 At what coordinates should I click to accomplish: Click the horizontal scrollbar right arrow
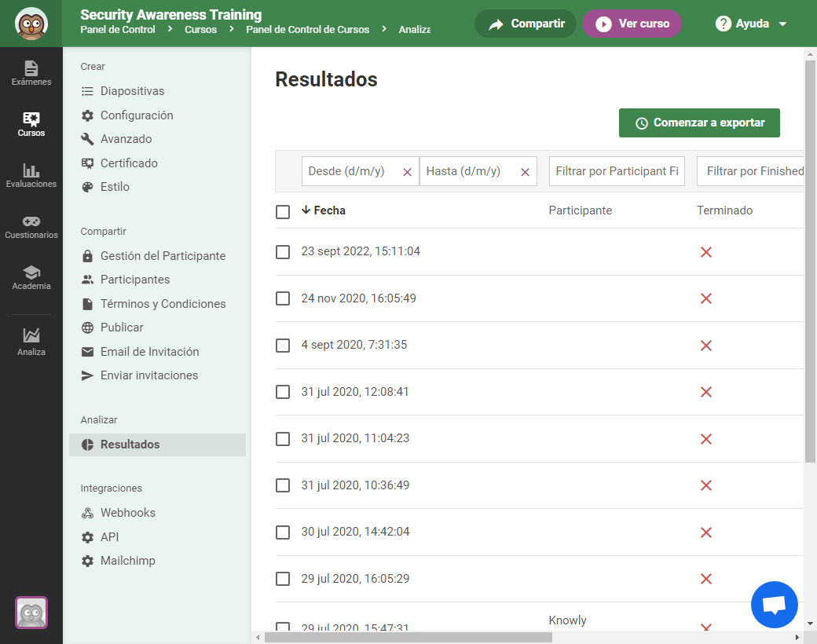pos(797,637)
